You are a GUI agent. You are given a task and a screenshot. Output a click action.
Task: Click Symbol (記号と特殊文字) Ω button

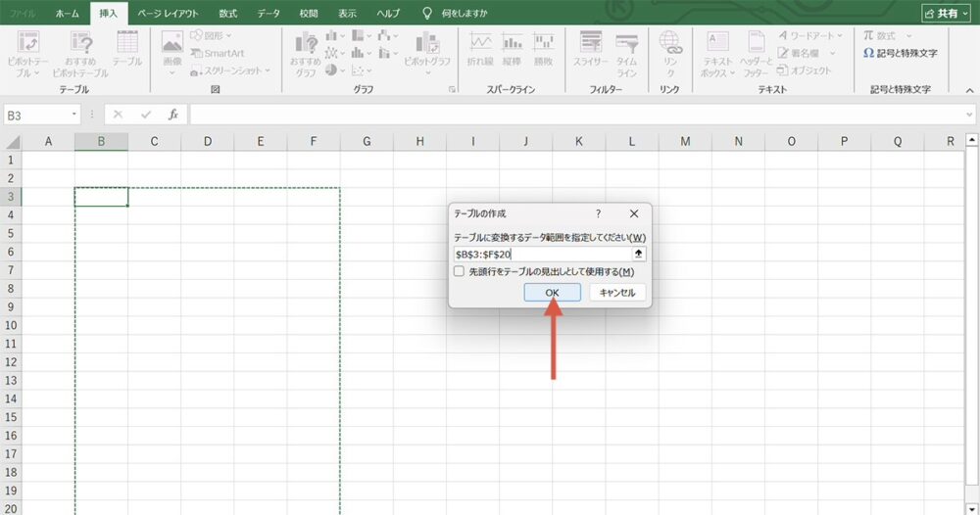900,53
